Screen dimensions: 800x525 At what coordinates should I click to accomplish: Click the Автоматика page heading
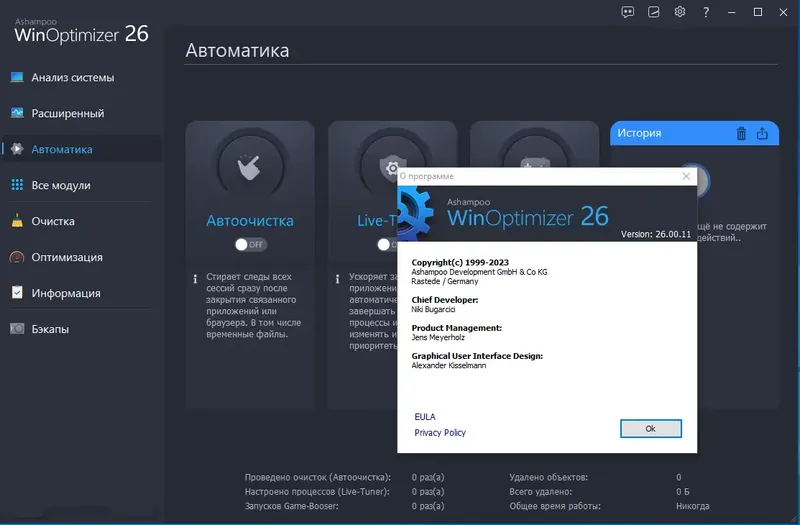pyautogui.click(x=237, y=50)
